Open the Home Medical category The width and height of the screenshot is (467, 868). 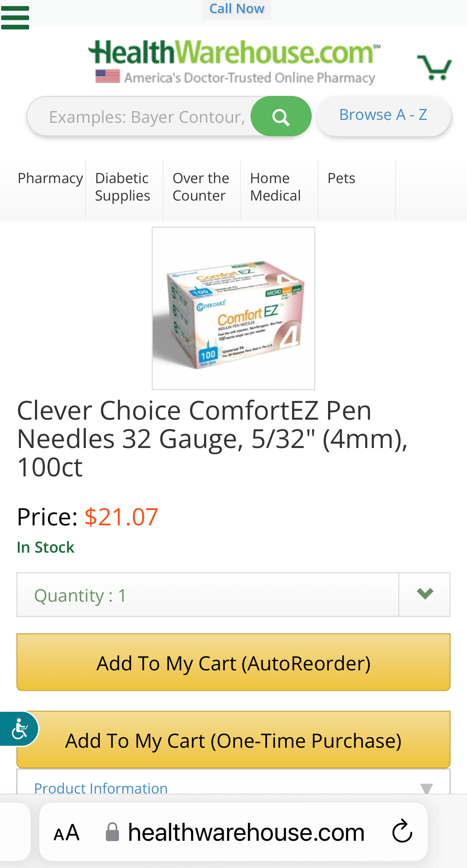pos(275,187)
